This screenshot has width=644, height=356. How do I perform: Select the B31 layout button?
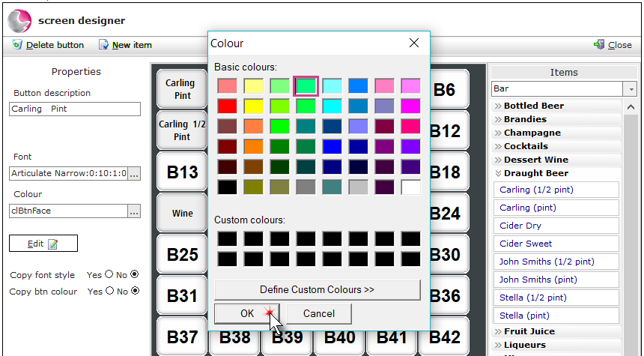(x=183, y=295)
